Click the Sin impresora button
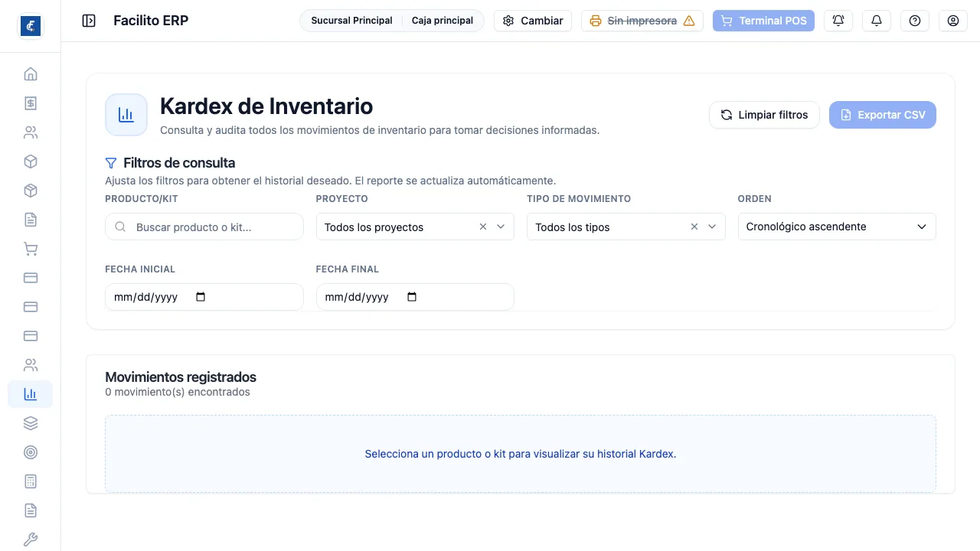This screenshot has width=980, height=551. coord(642,21)
